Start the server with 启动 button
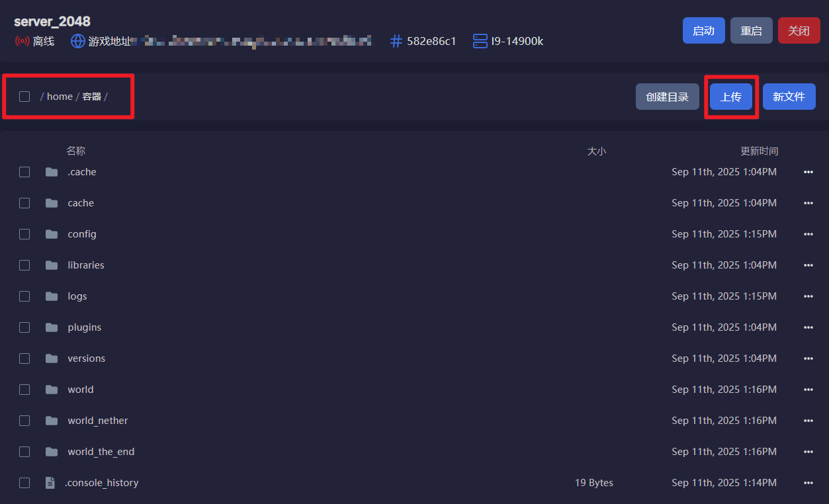829x504 pixels. 703,30
